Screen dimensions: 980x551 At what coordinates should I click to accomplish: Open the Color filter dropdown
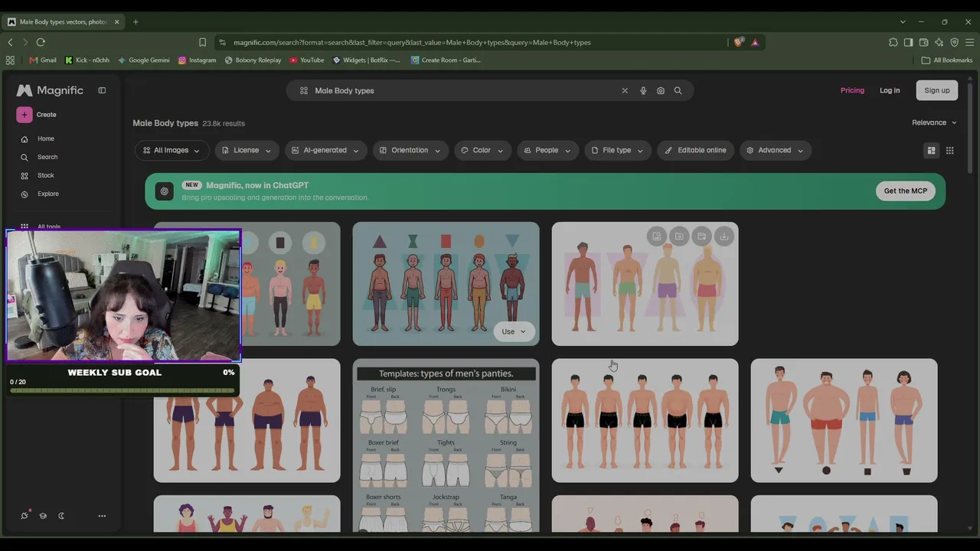482,150
